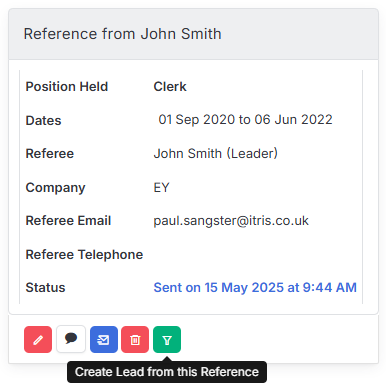Click the 'Reference from John Smith' header
This screenshot has height=389, width=386.
(x=122, y=34)
